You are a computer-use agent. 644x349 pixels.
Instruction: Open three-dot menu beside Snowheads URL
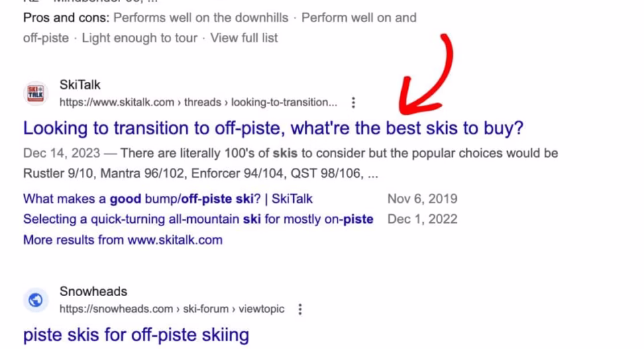(x=300, y=309)
